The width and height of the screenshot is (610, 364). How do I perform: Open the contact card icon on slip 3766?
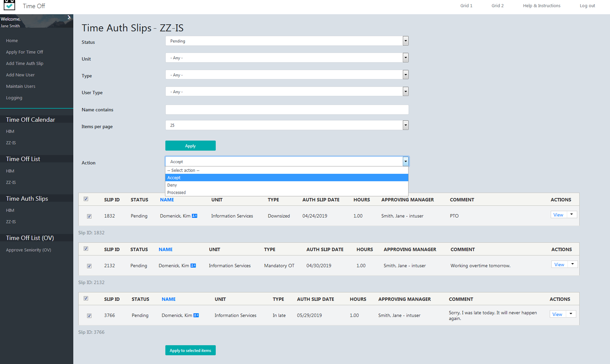tap(196, 315)
